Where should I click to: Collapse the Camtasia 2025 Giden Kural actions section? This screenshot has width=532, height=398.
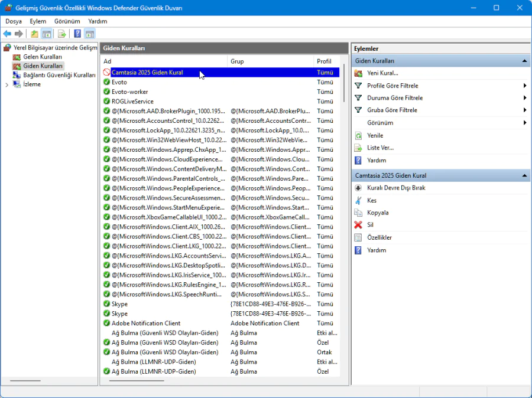point(524,175)
